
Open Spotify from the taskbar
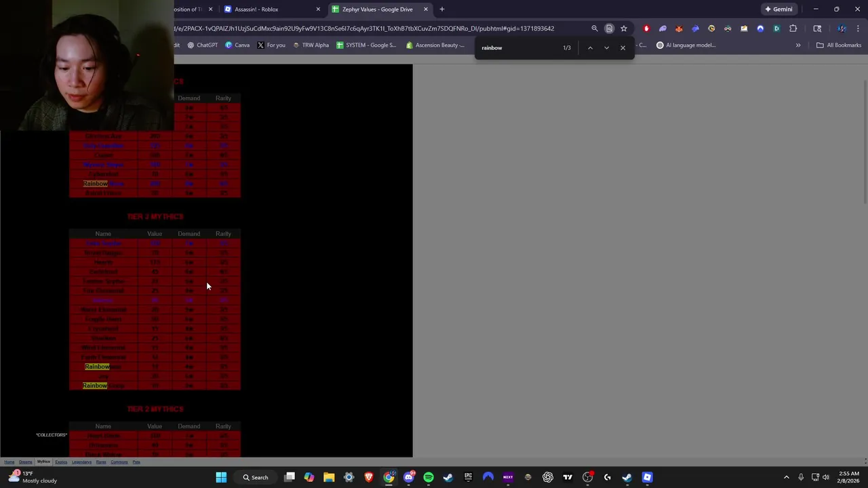[429, 477]
